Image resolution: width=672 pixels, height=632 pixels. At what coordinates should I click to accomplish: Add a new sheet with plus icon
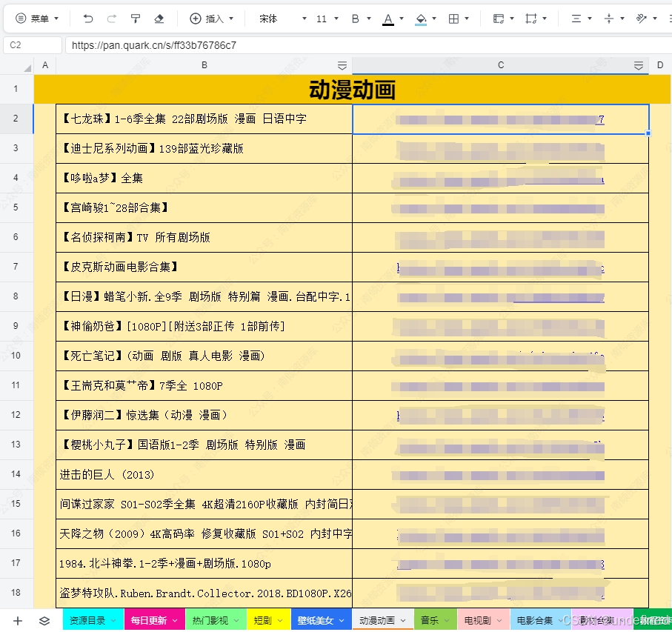[x=18, y=620]
